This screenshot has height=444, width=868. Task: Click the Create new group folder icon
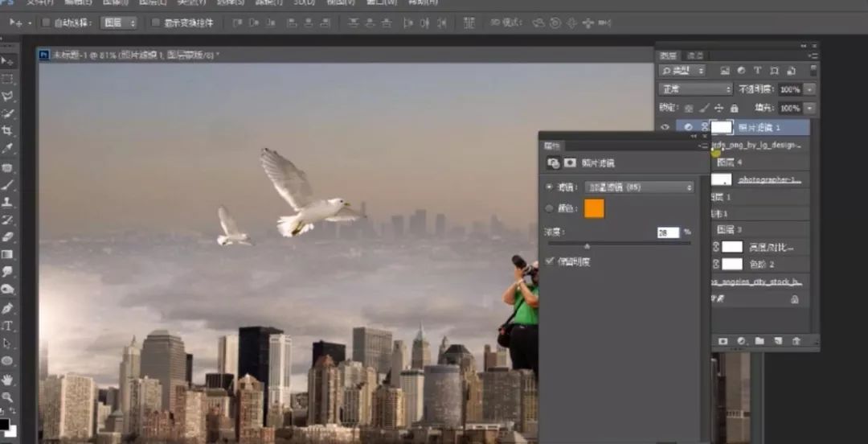tap(759, 341)
